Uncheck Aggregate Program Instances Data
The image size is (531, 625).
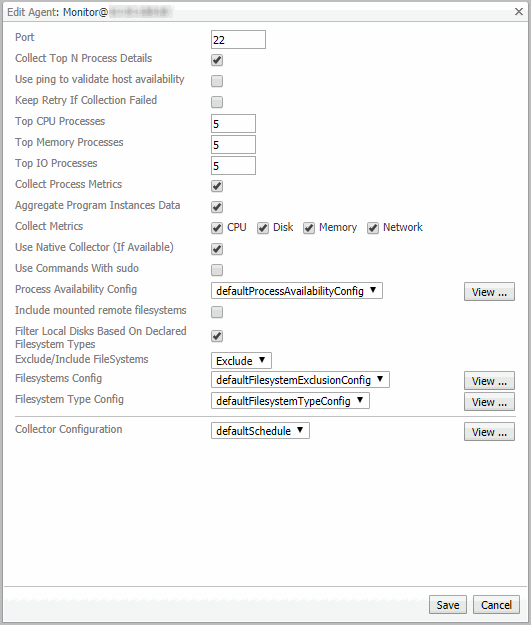tap(217, 207)
